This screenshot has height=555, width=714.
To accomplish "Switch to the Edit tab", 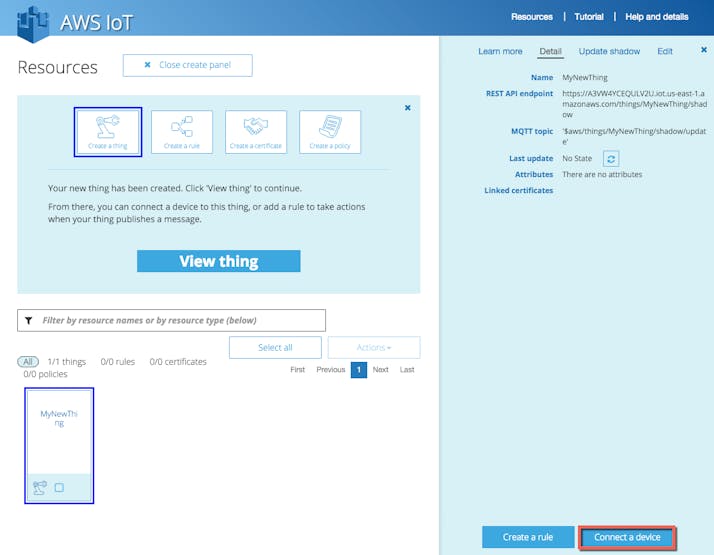I will click(x=665, y=51).
